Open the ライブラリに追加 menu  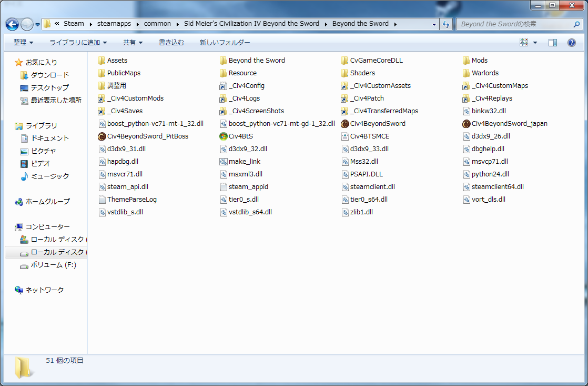(78, 43)
